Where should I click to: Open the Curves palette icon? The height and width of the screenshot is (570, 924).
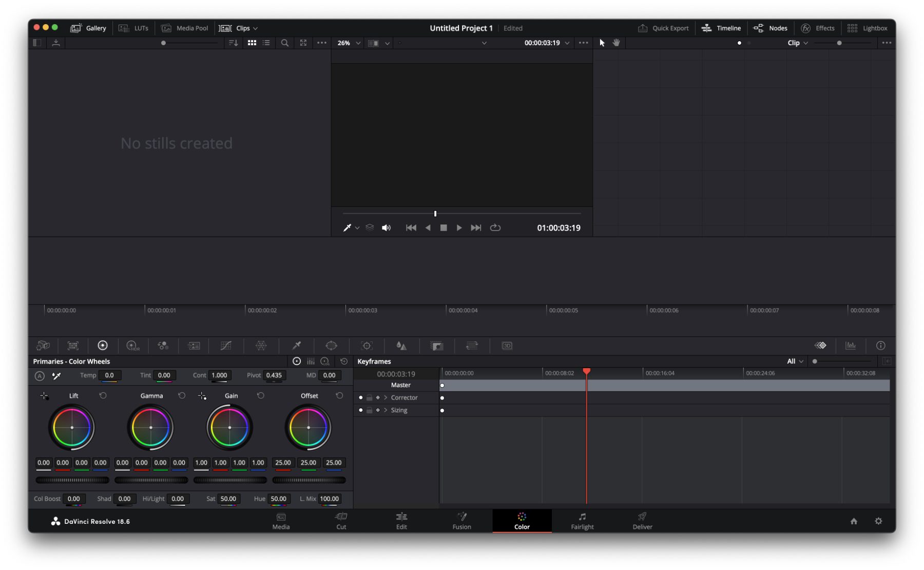point(226,346)
